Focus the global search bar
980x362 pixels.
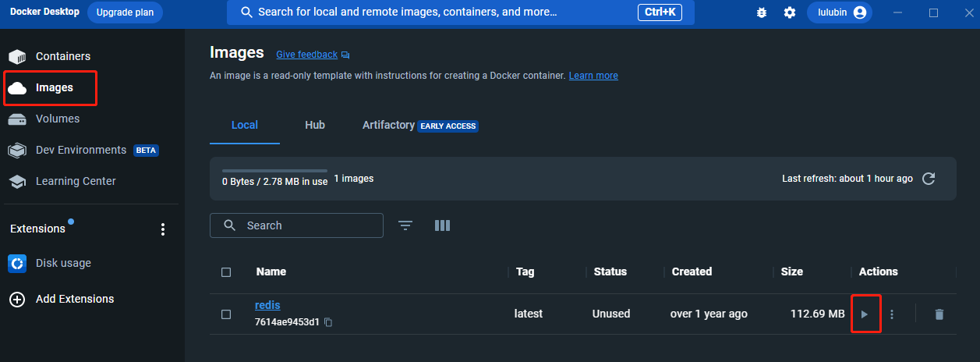(461, 12)
